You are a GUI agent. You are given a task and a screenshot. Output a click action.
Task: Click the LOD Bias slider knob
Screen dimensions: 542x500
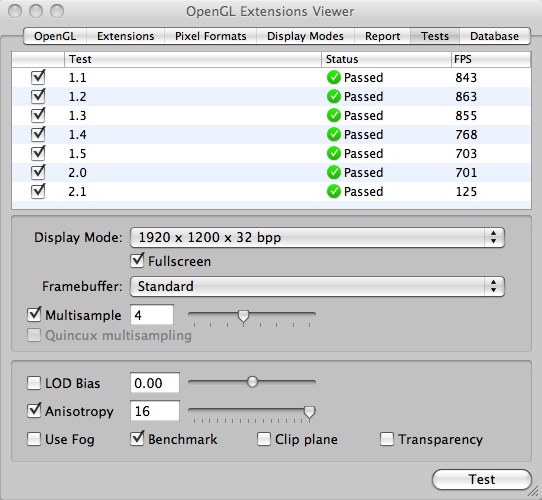click(x=252, y=382)
